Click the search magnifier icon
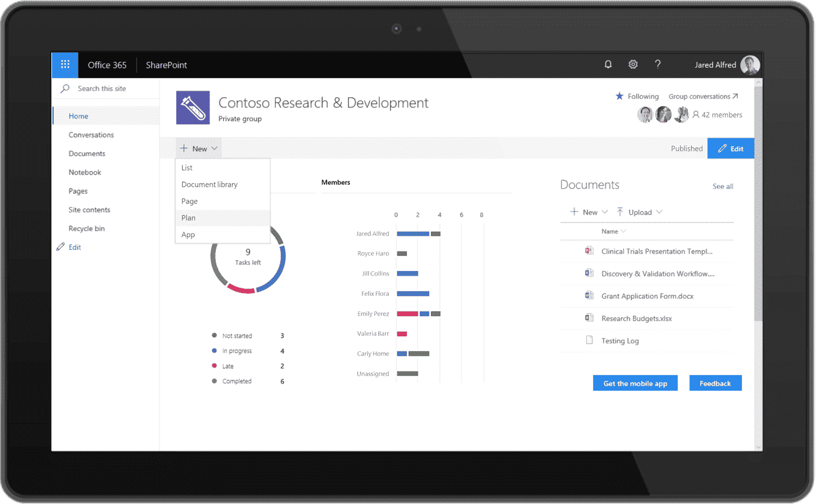The width and height of the screenshot is (817, 504). point(65,88)
